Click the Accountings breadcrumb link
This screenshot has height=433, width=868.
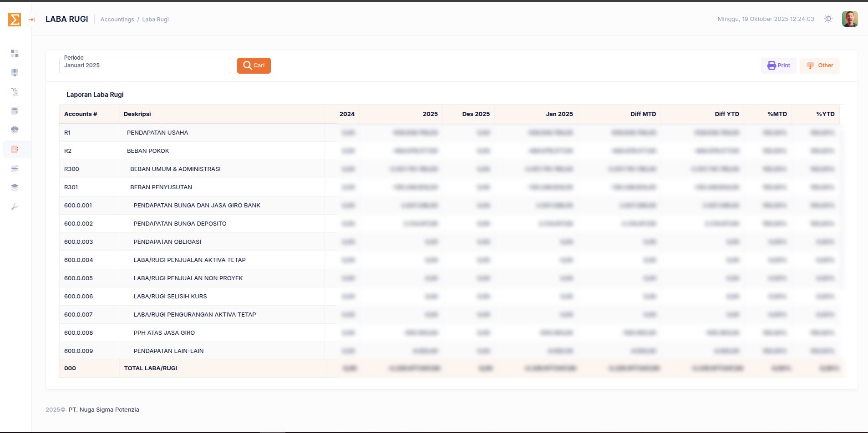point(117,20)
